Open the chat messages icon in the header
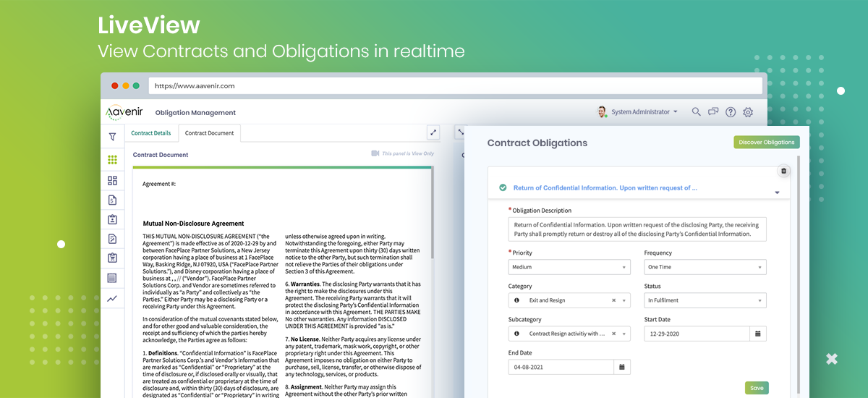The width and height of the screenshot is (868, 398). point(713,111)
